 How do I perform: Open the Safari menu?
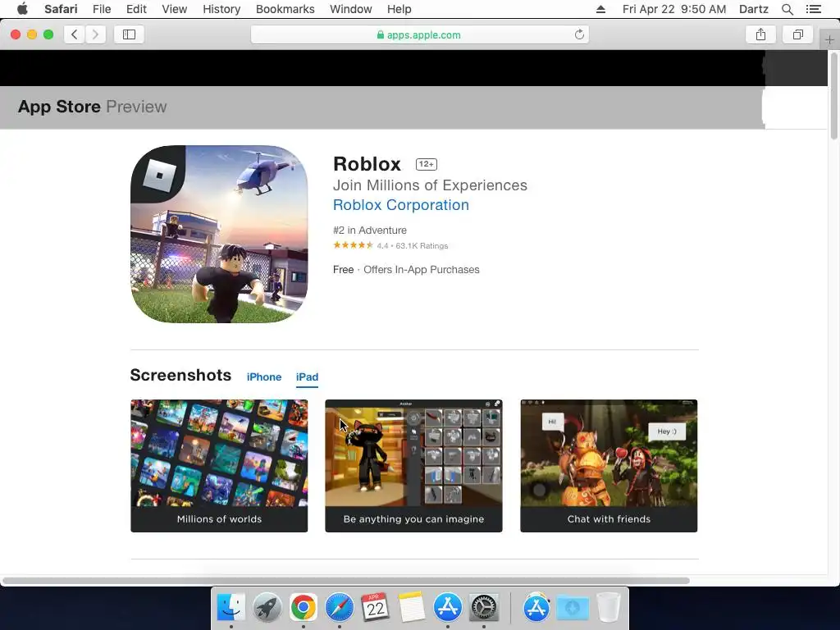(61, 9)
